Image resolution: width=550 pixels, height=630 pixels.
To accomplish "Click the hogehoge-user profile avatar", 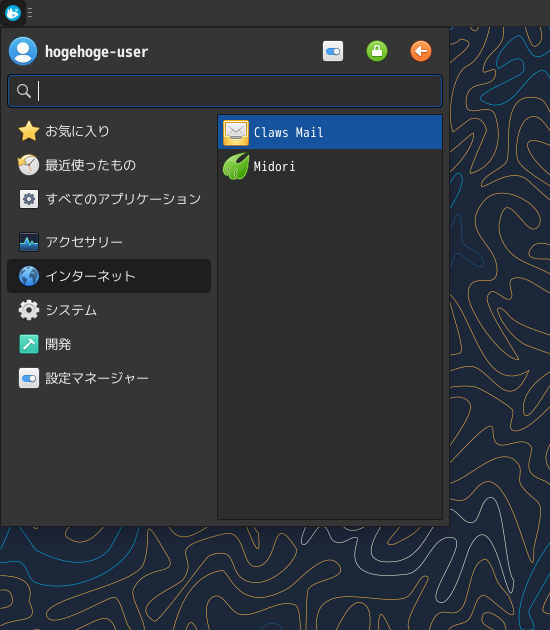I will pos(23,51).
